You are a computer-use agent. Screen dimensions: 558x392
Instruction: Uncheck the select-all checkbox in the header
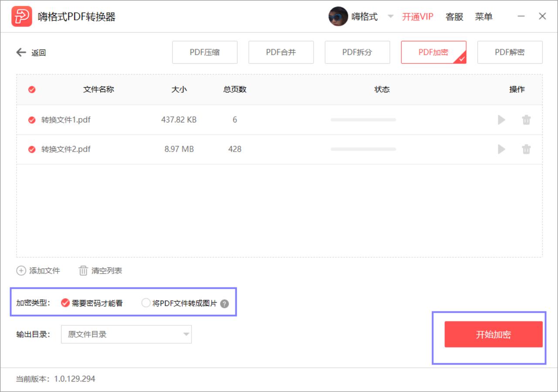click(x=31, y=89)
